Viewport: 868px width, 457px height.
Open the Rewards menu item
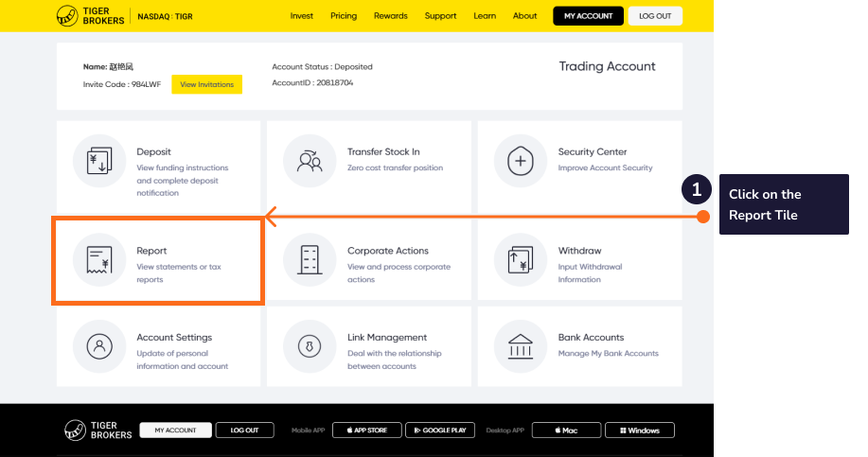[391, 16]
